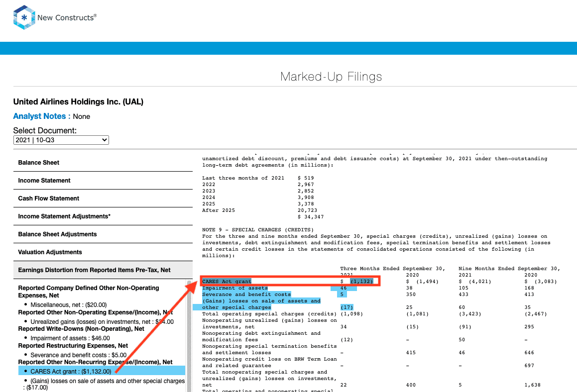577x392 pixels.
Task: Click the 697 BRW Term Loan credit loss value
Action: tap(529, 366)
